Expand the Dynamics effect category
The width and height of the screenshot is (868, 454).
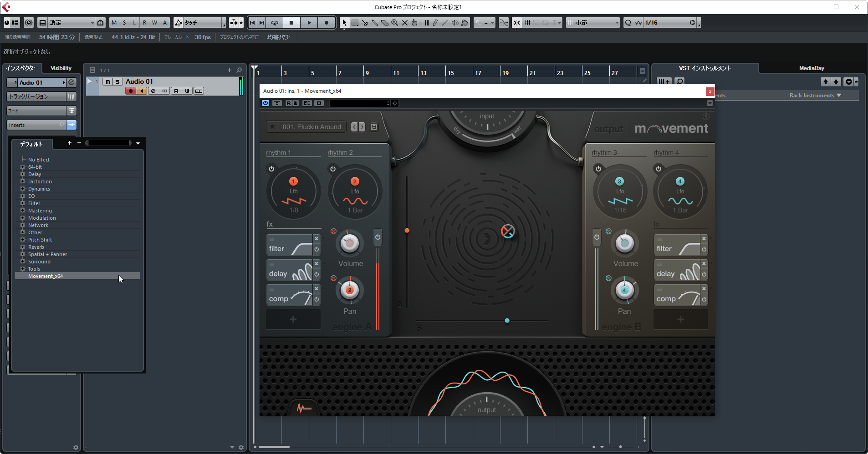click(22, 189)
